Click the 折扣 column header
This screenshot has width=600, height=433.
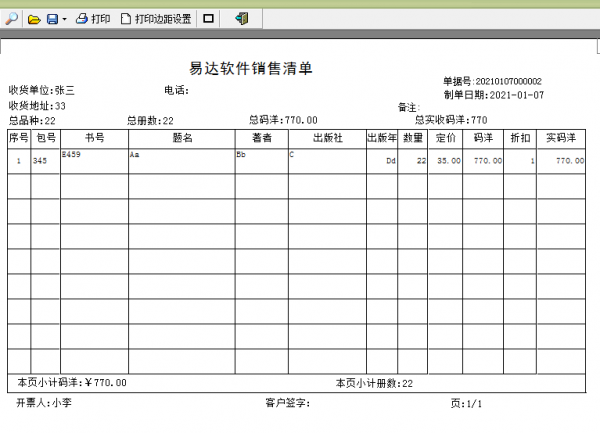pyautogui.click(x=520, y=138)
